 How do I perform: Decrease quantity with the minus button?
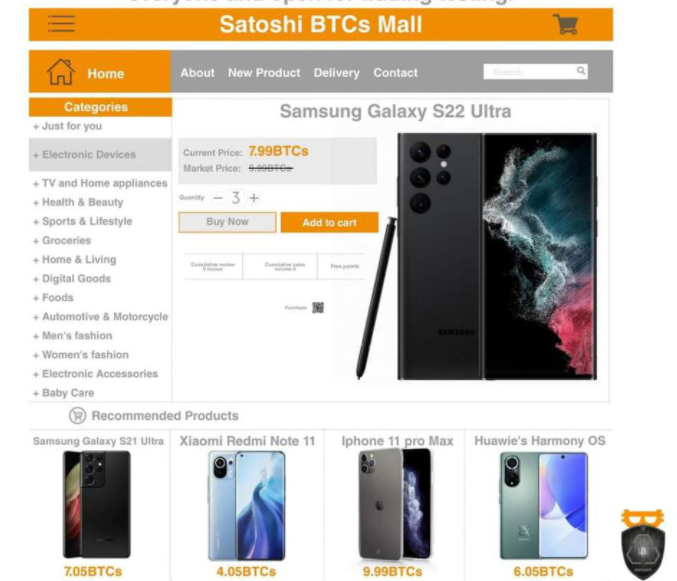(218, 198)
